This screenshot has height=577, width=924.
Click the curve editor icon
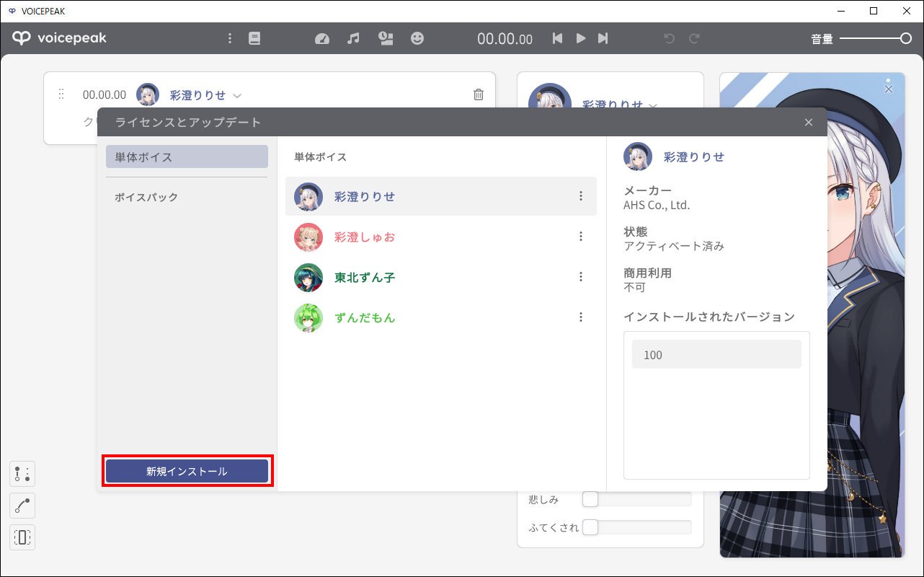pos(22,506)
